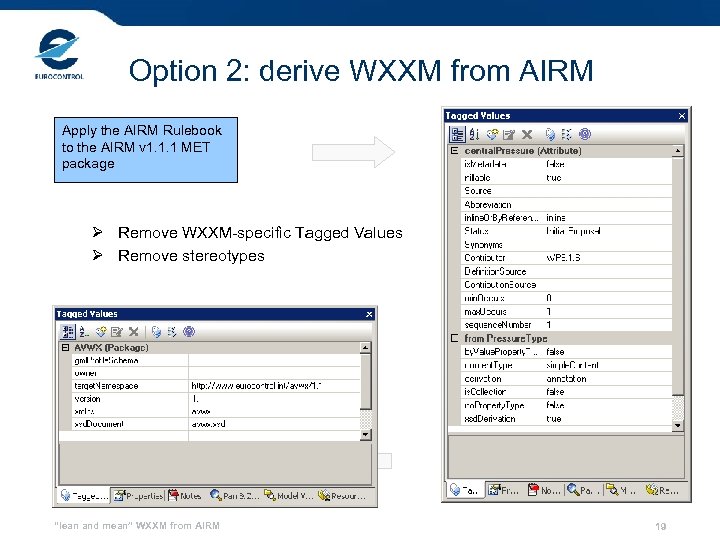Close the right Tagged Values panel
This screenshot has width=720, height=540.
click(682, 116)
